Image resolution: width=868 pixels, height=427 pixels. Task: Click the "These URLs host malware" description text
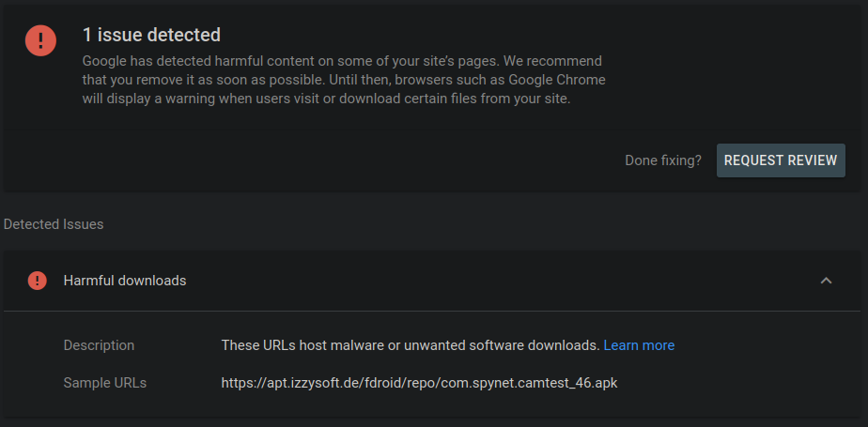pos(410,345)
